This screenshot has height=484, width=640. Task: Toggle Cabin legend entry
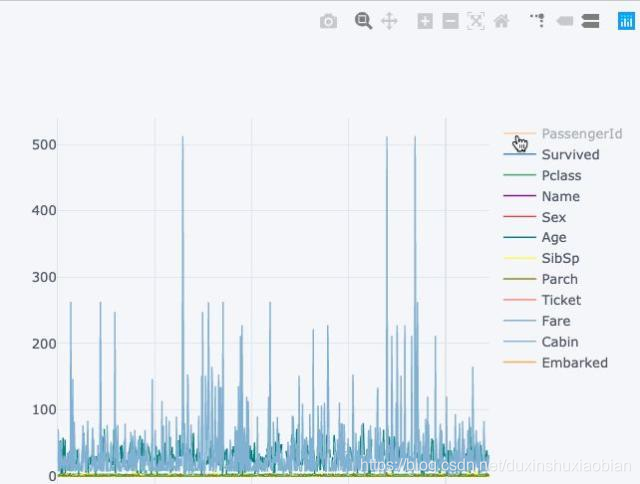pyautogui.click(x=541, y=342)
